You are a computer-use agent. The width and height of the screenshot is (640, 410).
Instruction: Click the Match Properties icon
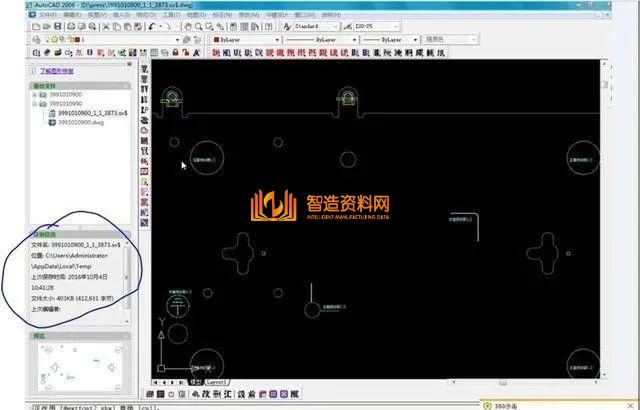point(138,27)
